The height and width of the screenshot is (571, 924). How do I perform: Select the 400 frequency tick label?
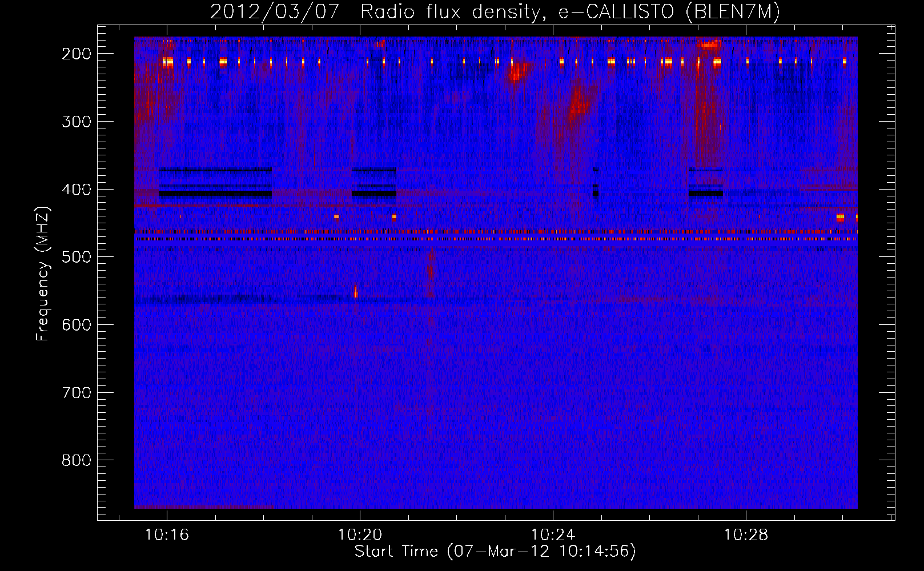tap(77, 190)
